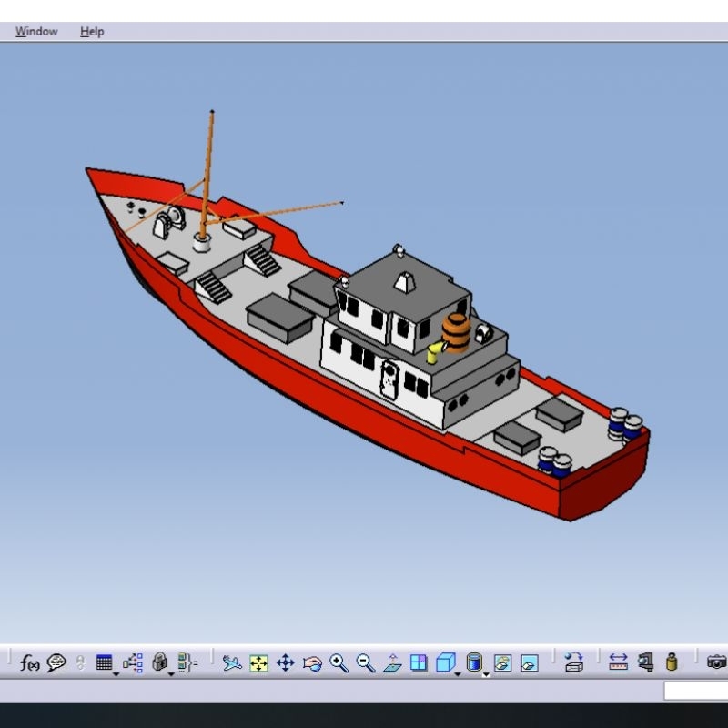Image resolution: width=728 pixels, height=728 pixels.
Task: Expand the Design Table dropdown arrow
Action: tap(116, 674)
